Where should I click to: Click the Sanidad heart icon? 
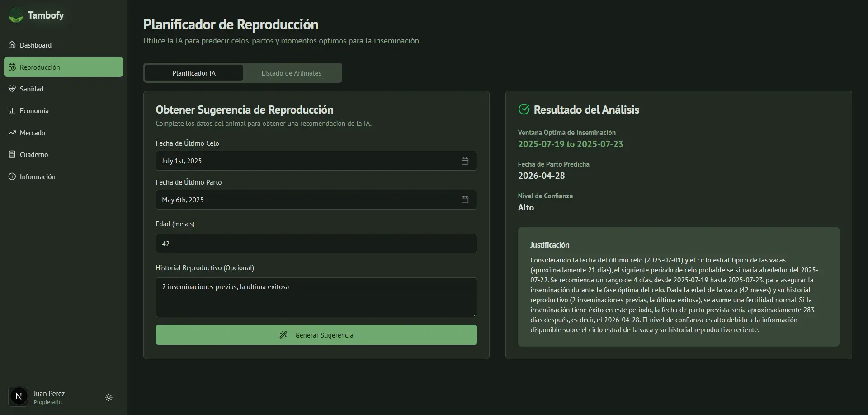(x=12, y=89)
